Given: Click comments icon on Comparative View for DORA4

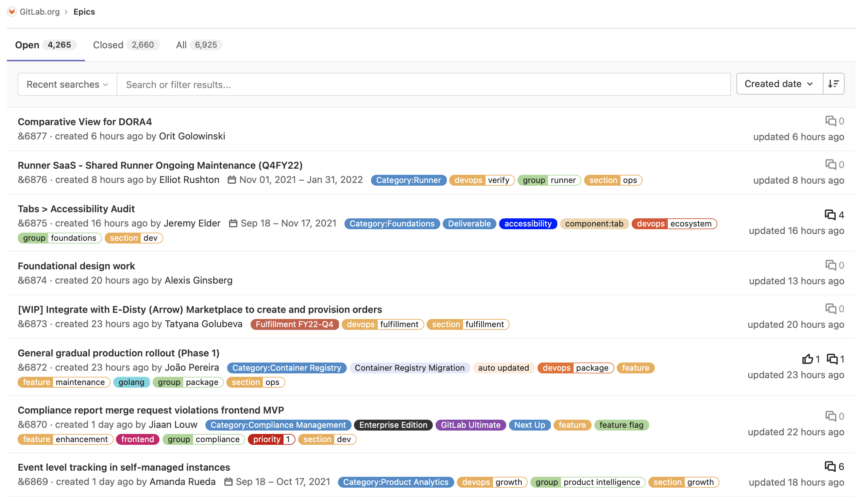Looking at the screenshot, I should click(x=830, y=121).
